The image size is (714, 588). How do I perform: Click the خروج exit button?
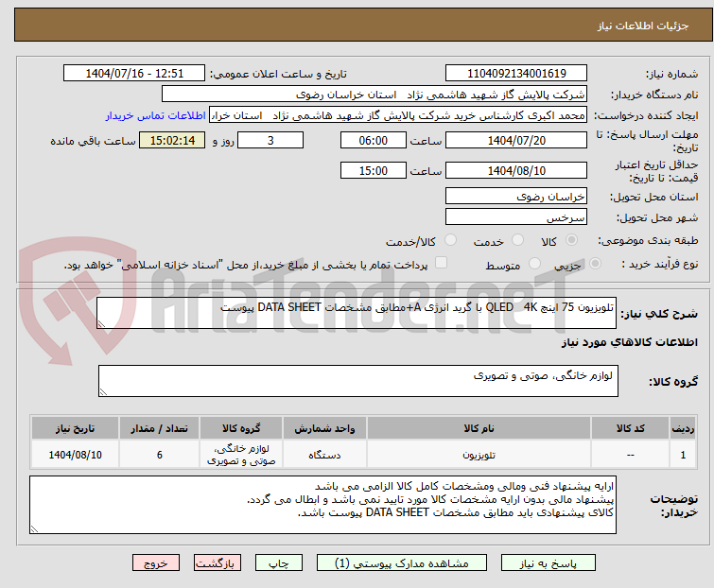click(x=156, y=563)
